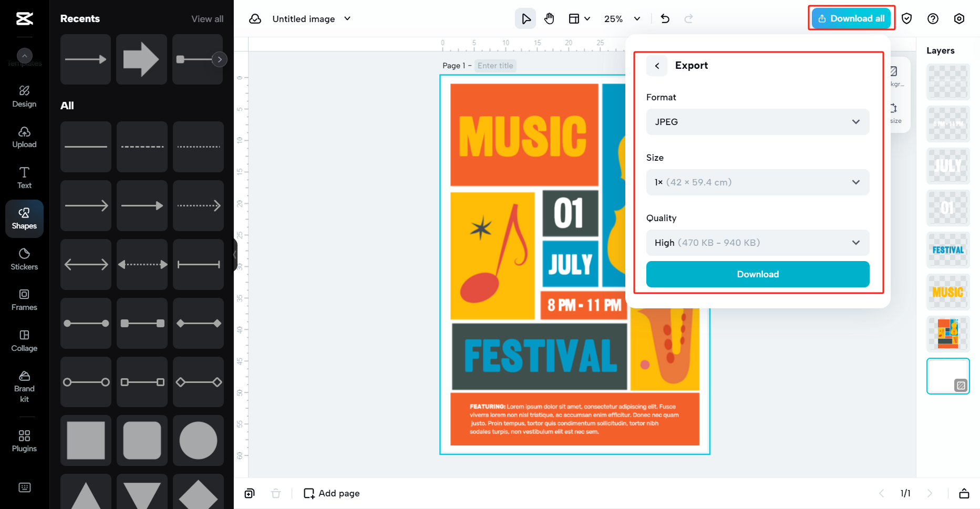Open the Settings hexagon icon
Screen dimensions: 980x509
click(960, 19)
